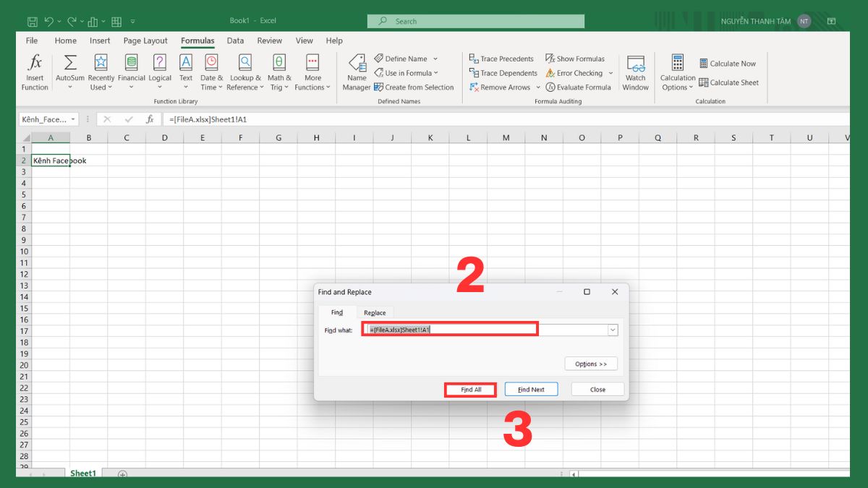
Task: Click Remove Arrows
Action: 500,87
